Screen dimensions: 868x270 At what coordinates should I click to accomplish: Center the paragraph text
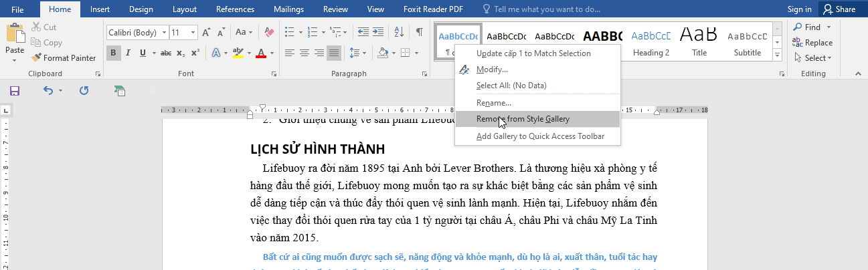tap(305, 53)
